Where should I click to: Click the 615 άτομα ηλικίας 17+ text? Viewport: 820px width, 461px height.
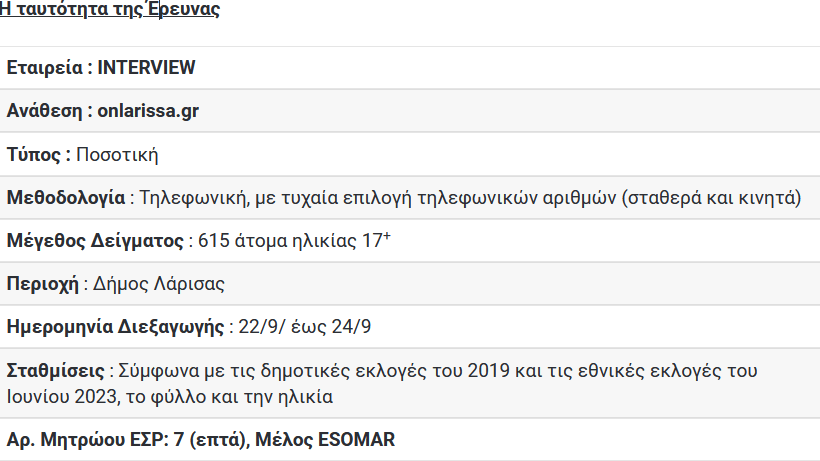[294, 240]
